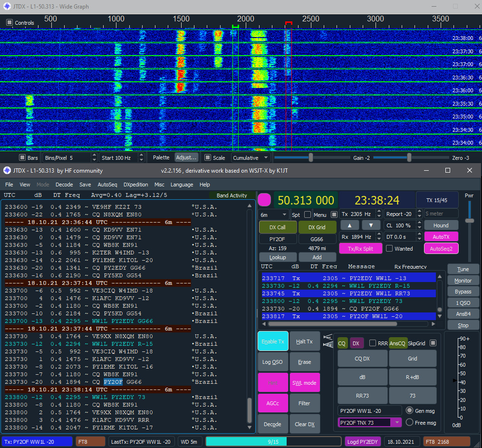Open the Cumulative spectrum dropdown
Screen dimensions: 482x448
point(250,158)
